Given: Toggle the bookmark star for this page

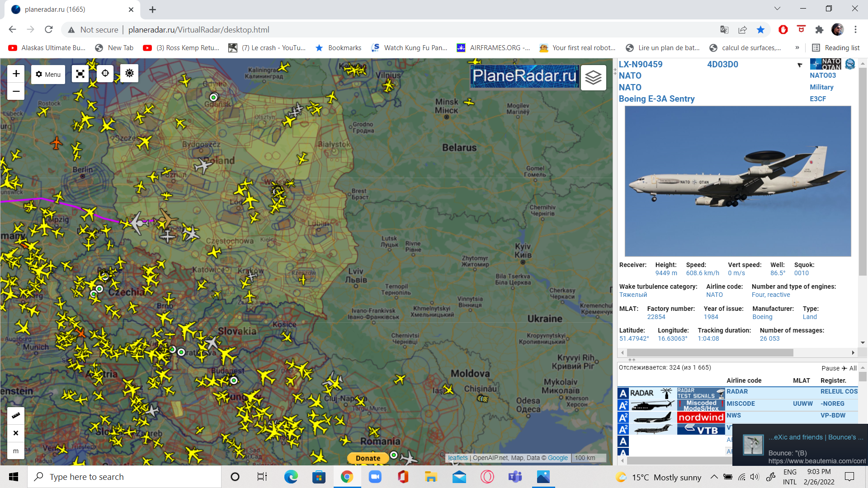Looking at the screenshot, I should (x=760, y=30).
